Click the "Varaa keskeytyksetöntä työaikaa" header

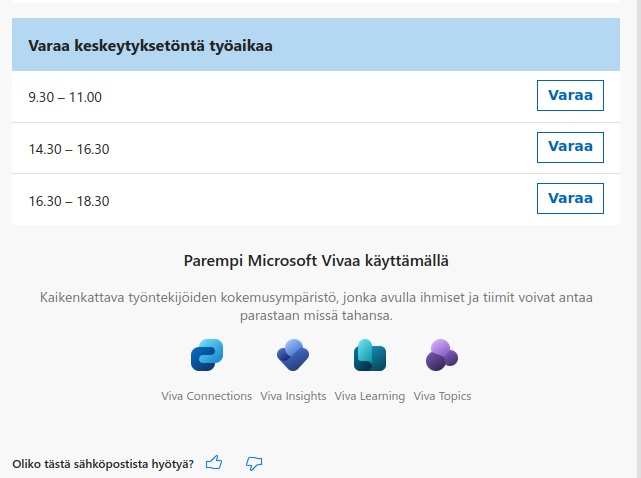(151, 45)
